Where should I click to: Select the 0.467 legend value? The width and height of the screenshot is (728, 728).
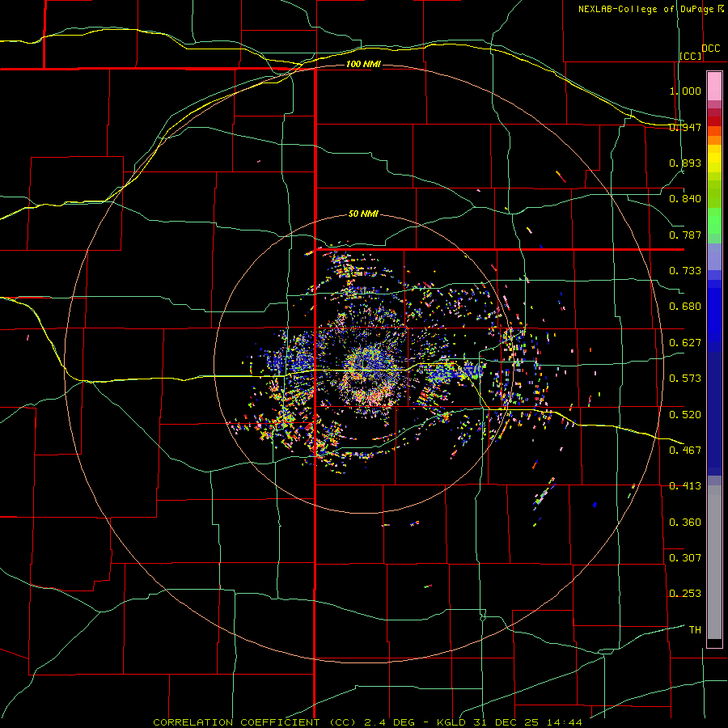(685, 451)
